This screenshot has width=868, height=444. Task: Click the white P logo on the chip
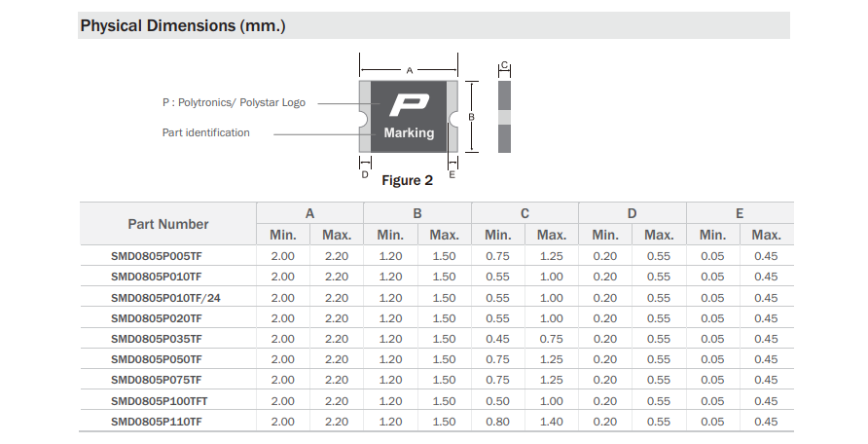click(x=409, y=105)
